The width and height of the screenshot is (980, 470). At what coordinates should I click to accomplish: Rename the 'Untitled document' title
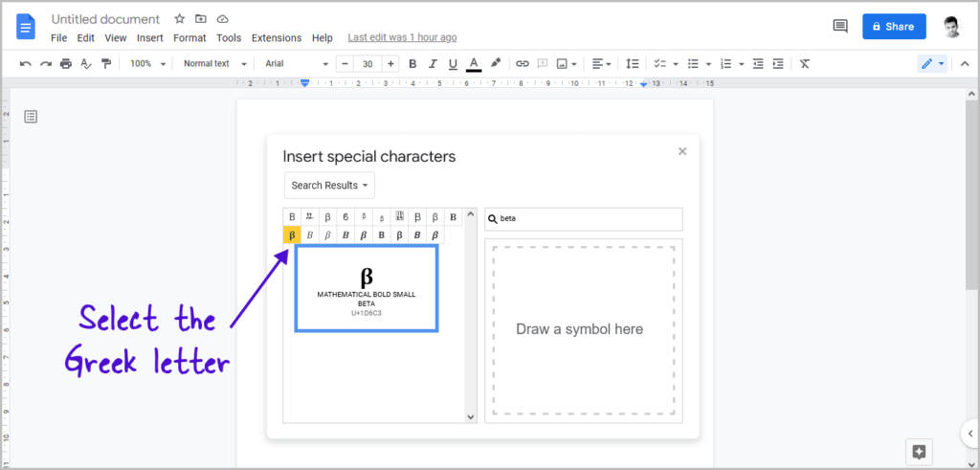(x=105, y=19)
